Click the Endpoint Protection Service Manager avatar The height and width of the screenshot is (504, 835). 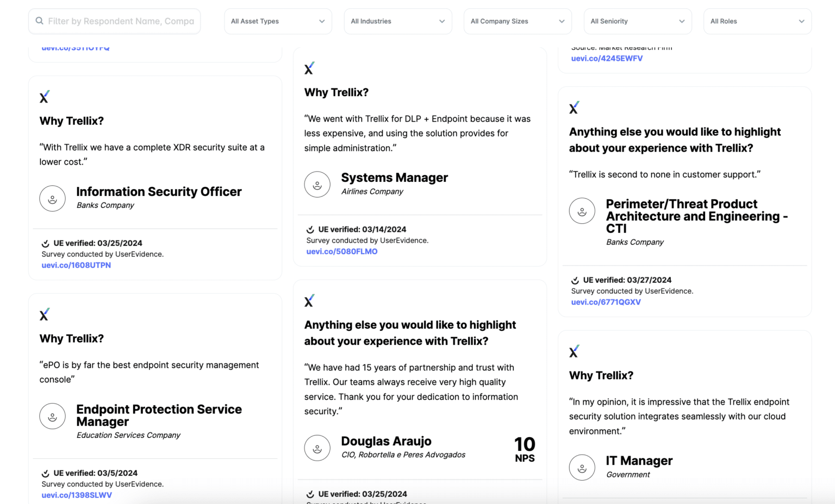(x=53, y=417)
